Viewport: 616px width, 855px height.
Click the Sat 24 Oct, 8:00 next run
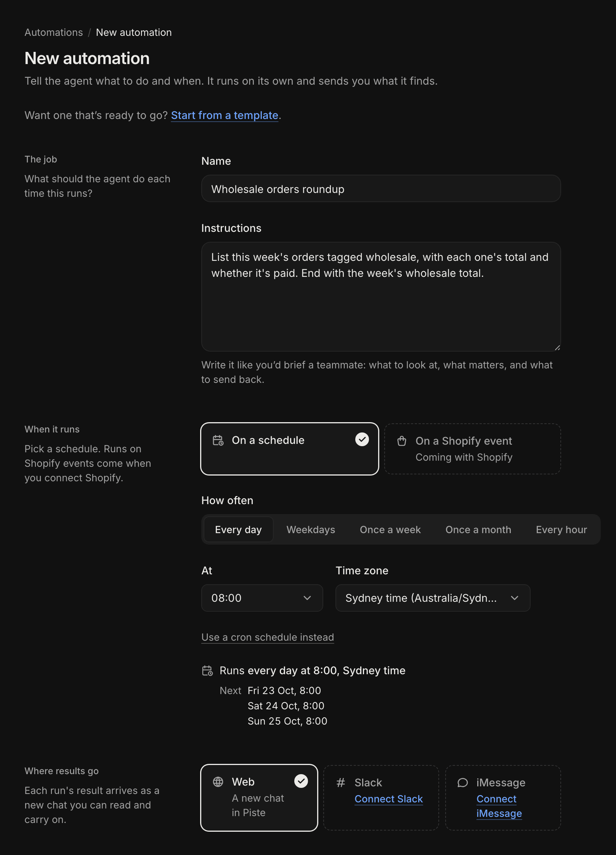click(x=286, y=706)
